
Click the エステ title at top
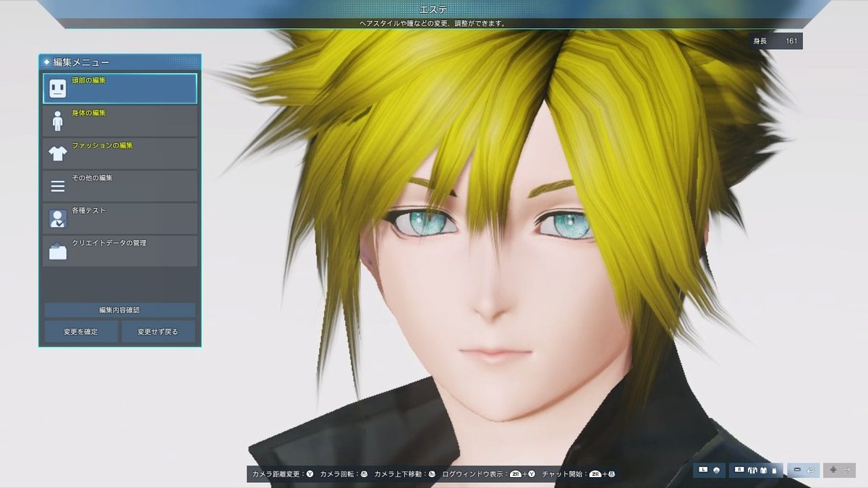tap(433, 9)
